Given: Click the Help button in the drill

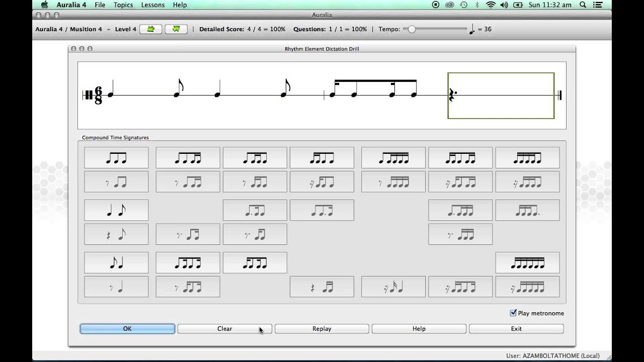Looking at the screenshot, I should [x=419, y=328].
